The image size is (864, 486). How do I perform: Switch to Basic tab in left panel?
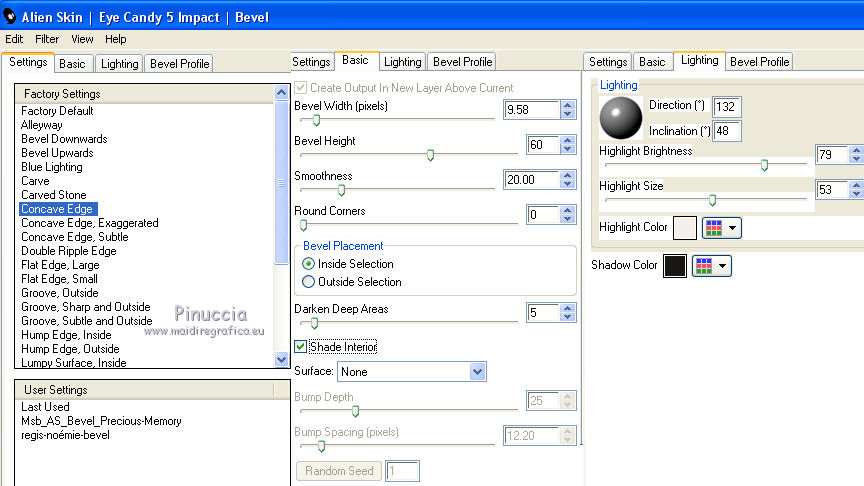click(72, 64)
